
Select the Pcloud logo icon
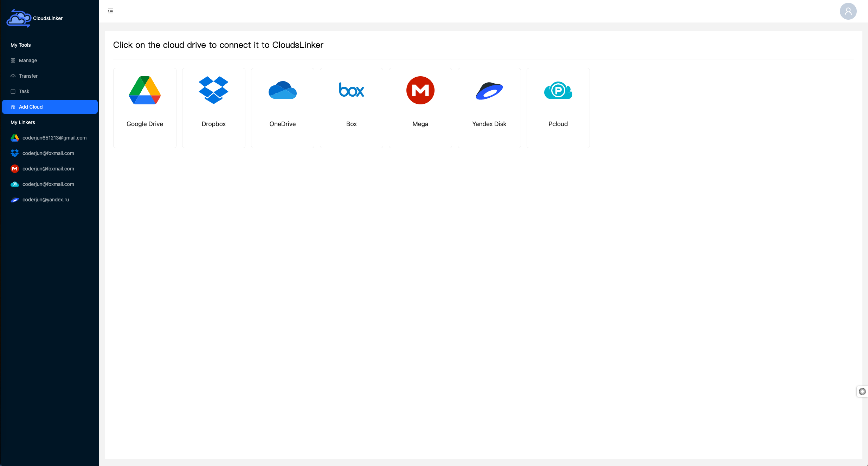coord(558,90)
